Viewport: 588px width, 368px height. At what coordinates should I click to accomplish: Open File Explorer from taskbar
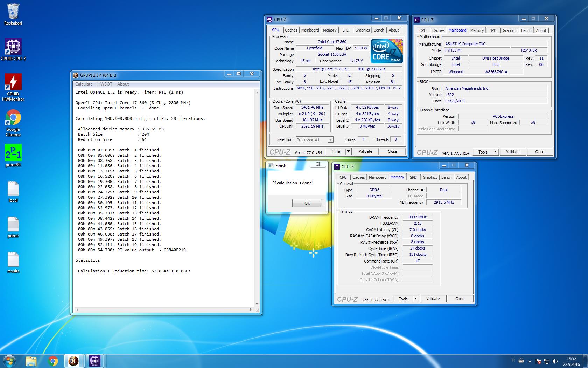click(x=31, y=361)
